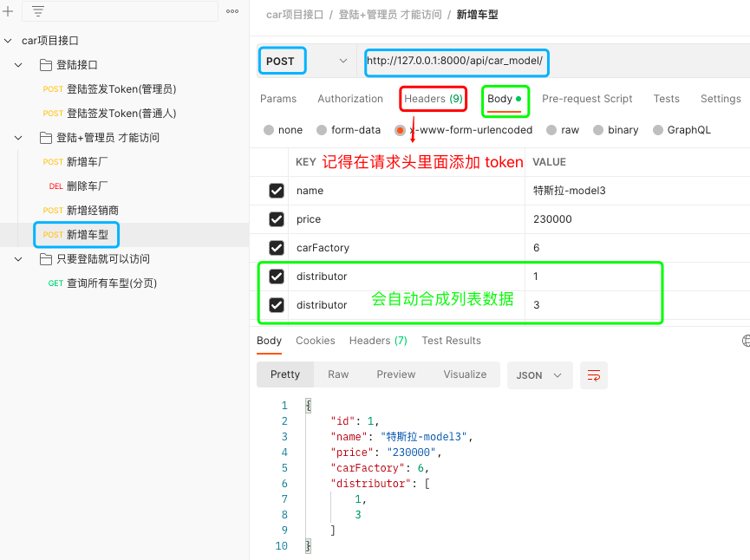Open the JSON format dropdown
Screen dimensions: 750x560
pos(539,375)
